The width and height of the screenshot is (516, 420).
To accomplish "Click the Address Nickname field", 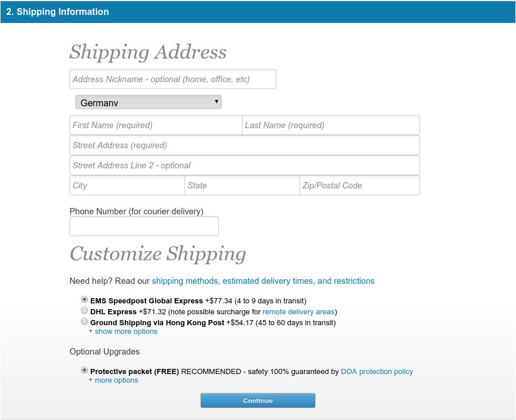I will (173, 79).
